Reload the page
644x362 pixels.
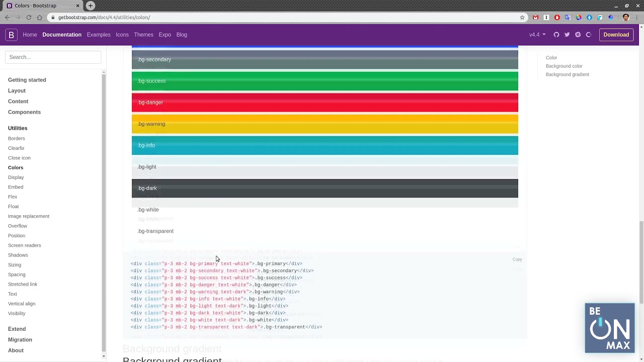click(29, 17)
